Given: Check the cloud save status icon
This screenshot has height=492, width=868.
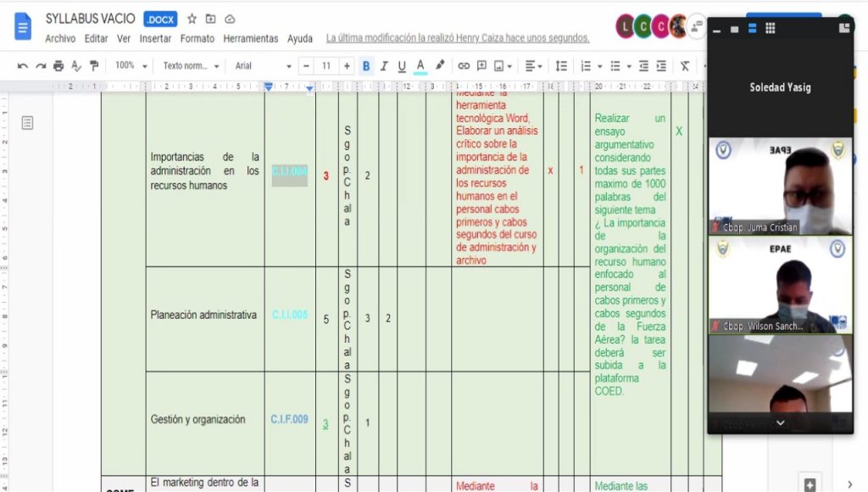Looking at the screenshot, I should tap(230, 20).
